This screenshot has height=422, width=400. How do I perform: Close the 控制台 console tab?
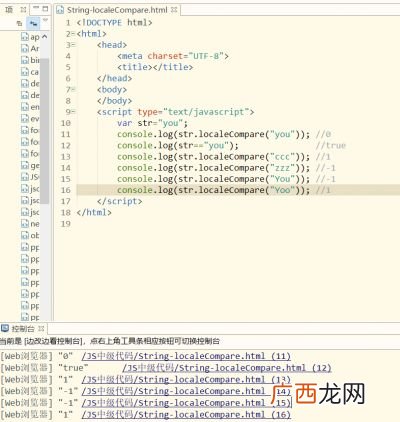tap(41, 329)
